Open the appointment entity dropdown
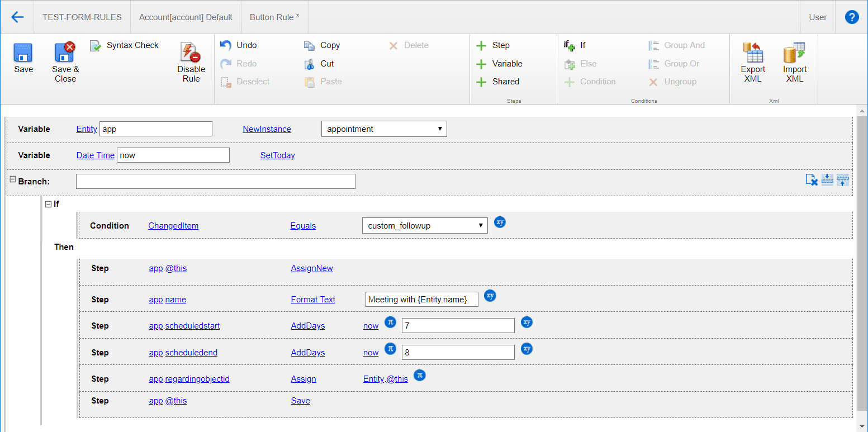The image size is (868, 432). click(x=384, y=129)
